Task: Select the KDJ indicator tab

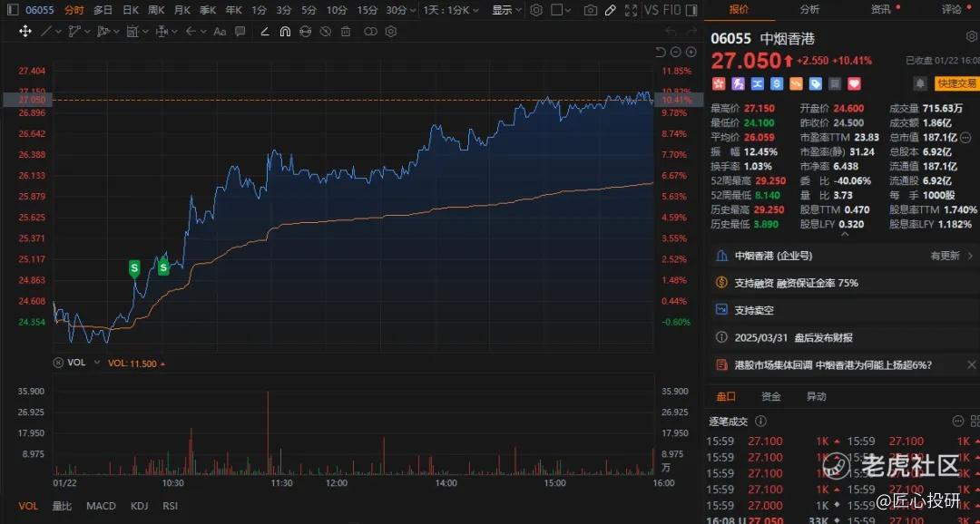Action: pyautogui.click(x=140, y=506)
